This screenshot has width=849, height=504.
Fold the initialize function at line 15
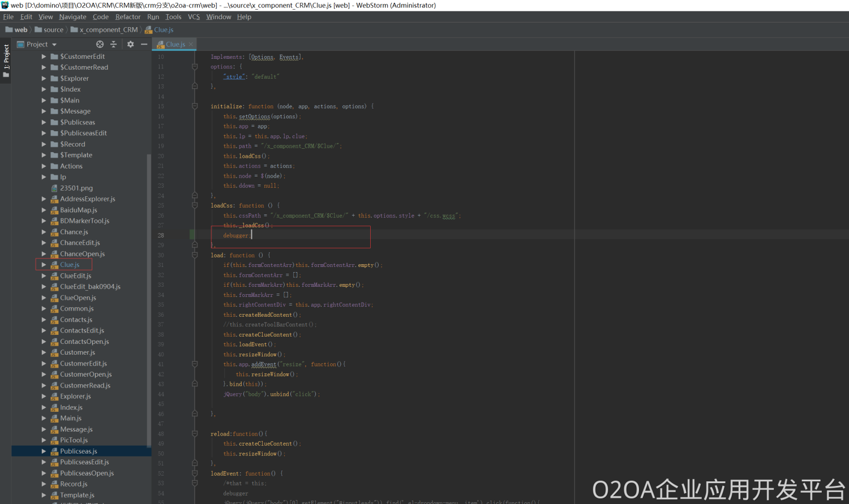tap(195, 106)
